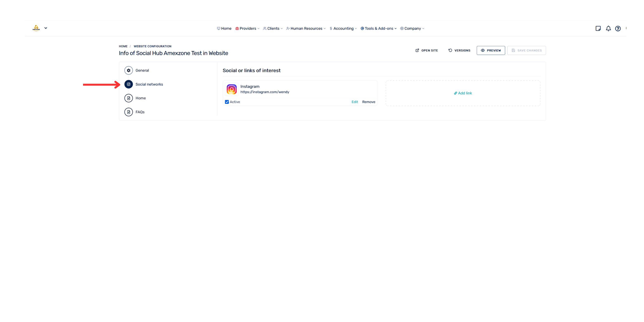Click the Social or links of interest heading

click(x=251, y=70)
